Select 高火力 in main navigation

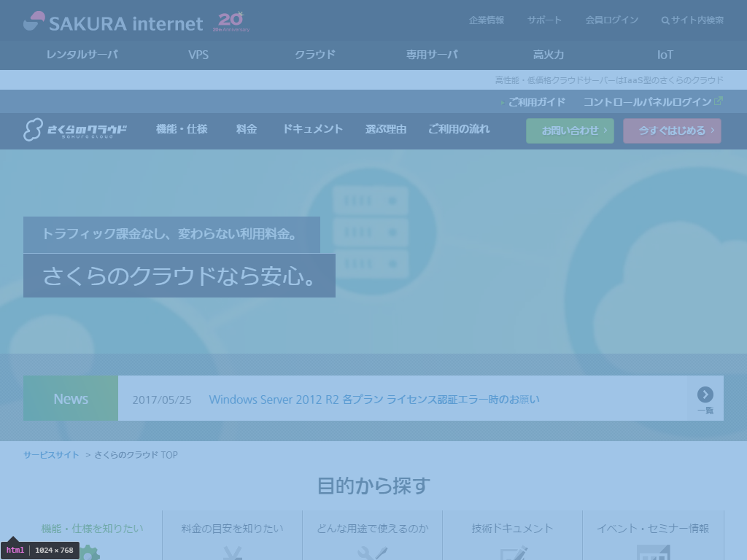pos(549,55)
